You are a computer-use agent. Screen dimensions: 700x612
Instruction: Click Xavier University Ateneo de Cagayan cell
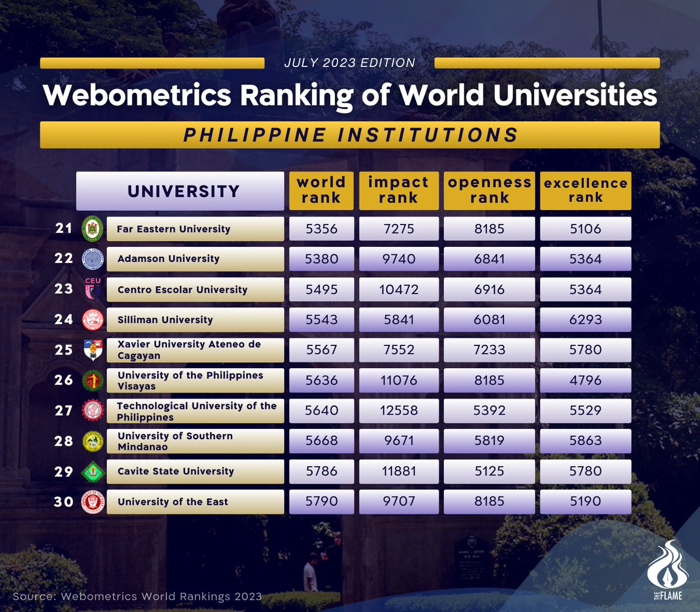tap(195, 350)
